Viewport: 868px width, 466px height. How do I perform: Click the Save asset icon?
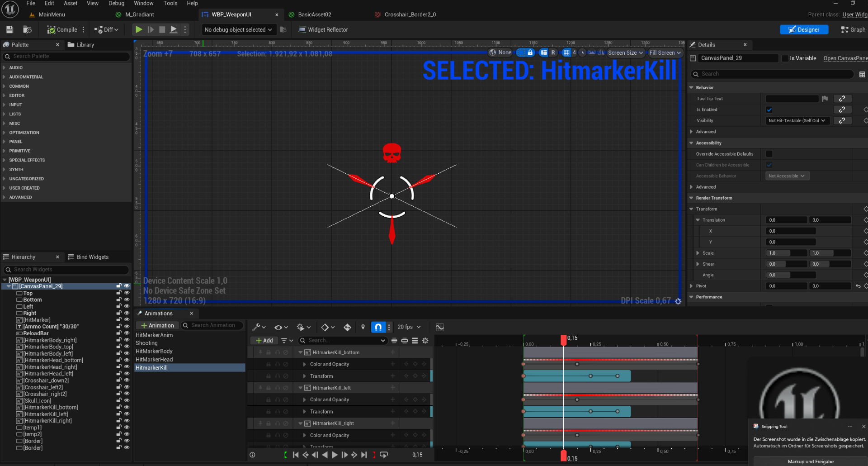[9, 30]
